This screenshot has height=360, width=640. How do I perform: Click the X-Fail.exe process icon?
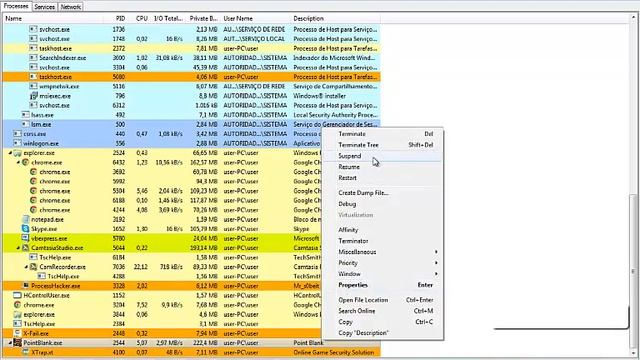pyautogui.click(x=18, y=333)
